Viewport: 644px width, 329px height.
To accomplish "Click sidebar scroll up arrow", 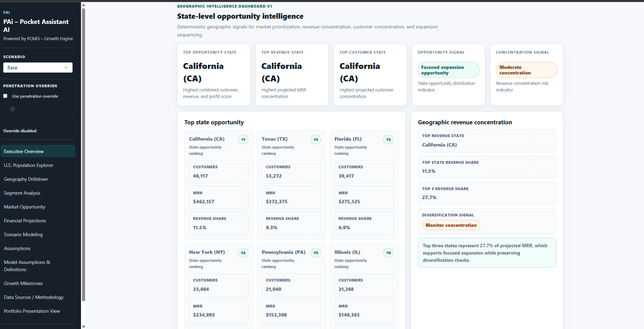I will click(x=83, y=5).
